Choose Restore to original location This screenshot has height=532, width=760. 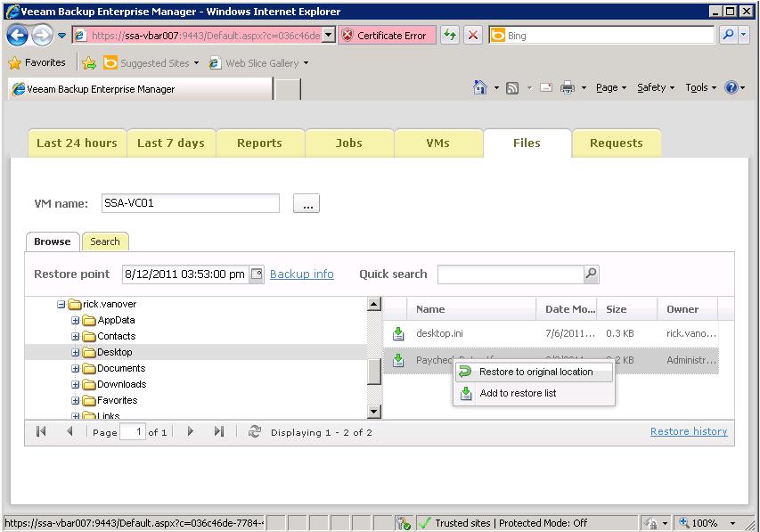tap(534, 372)
